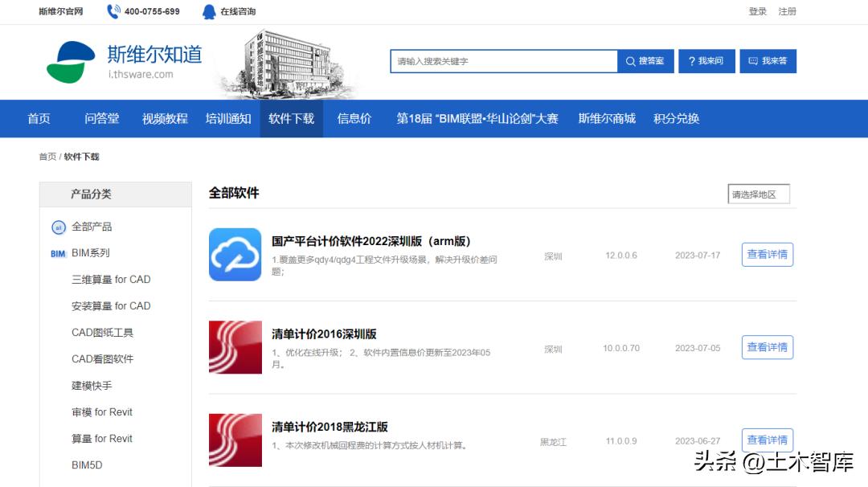
Task: Click the BIM icon next to BIM系列
Action: pos(56,252)
